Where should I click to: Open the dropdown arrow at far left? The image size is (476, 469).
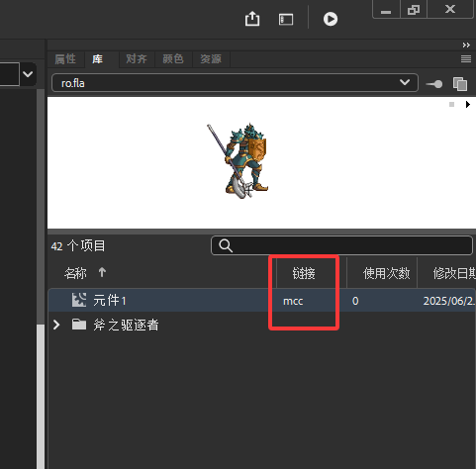point(28,74)
